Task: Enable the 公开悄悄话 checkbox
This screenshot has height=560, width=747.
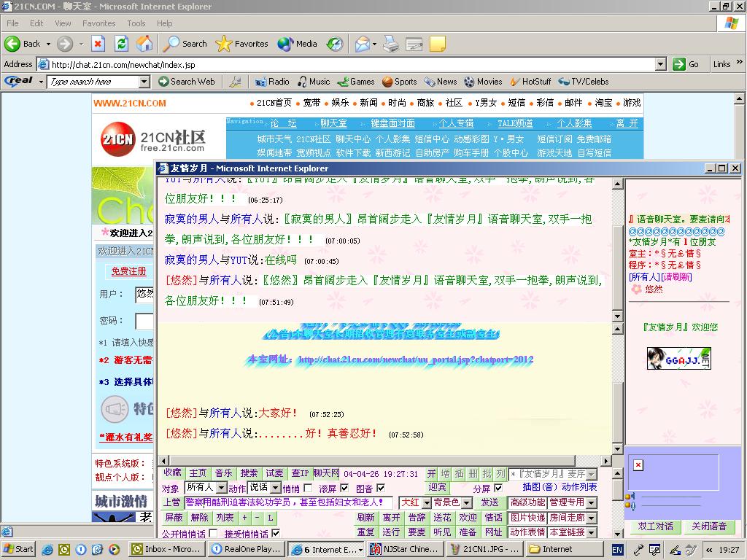Action: tap(213, 533)
